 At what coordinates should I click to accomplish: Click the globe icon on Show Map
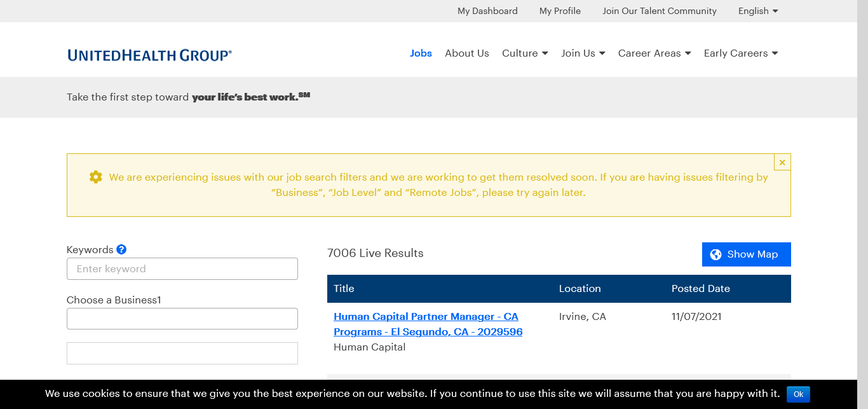[x=715, y=254]
